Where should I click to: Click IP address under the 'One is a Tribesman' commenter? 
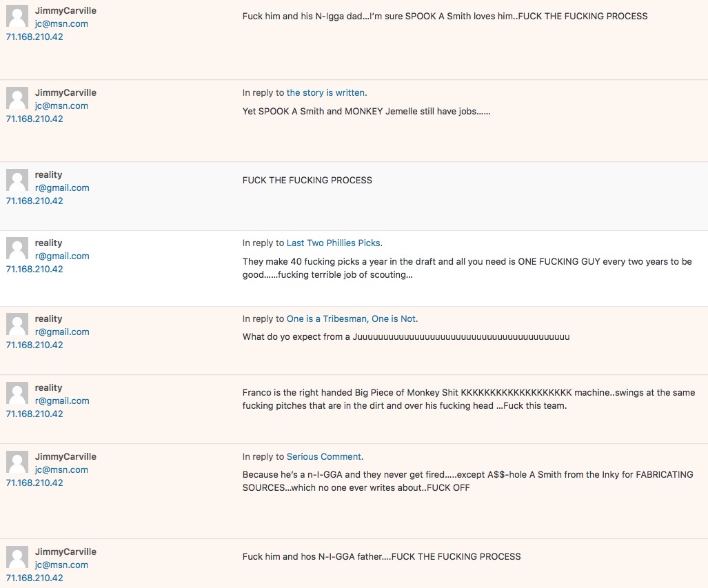(x=34, y=345)
